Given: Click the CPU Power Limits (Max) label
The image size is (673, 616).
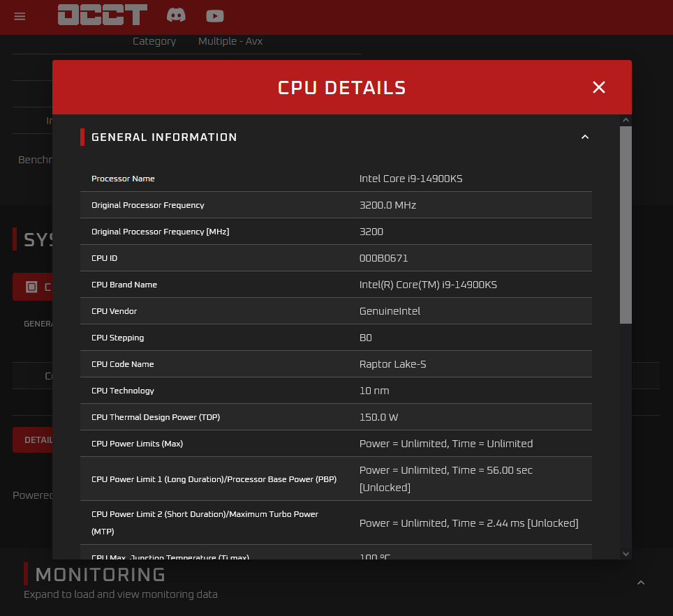Looking at the screenshot, I should coord(138,444).
